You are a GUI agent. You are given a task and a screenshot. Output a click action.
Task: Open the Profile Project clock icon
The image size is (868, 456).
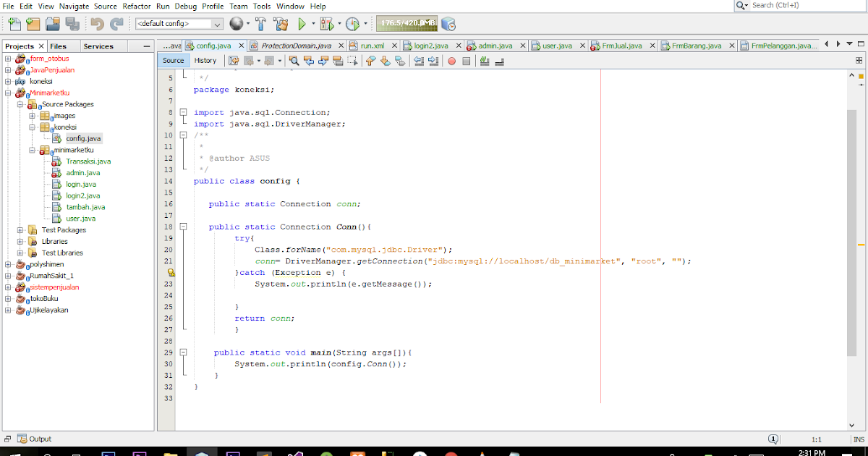coord(352,22)
